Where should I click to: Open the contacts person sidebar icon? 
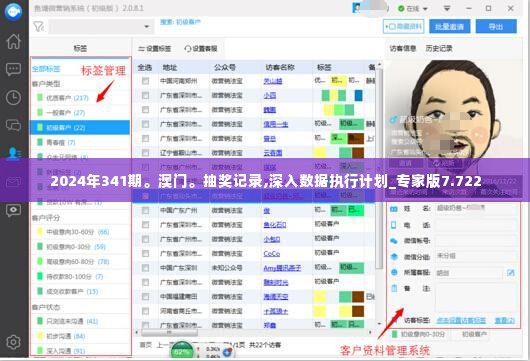(x=14, y=153)
